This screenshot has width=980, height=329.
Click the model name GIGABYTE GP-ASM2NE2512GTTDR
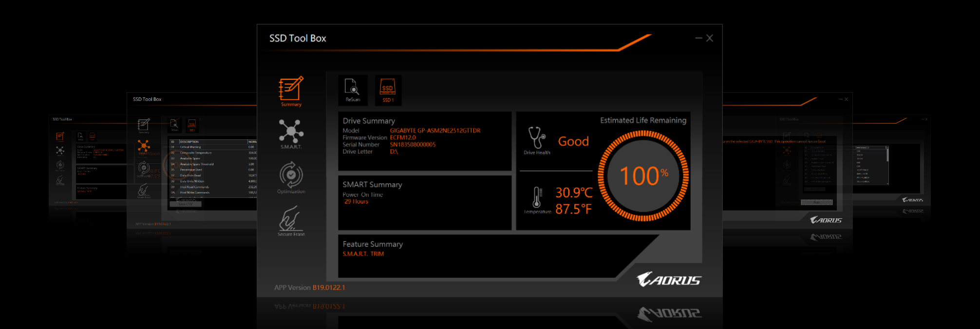(x=435, y=131)
